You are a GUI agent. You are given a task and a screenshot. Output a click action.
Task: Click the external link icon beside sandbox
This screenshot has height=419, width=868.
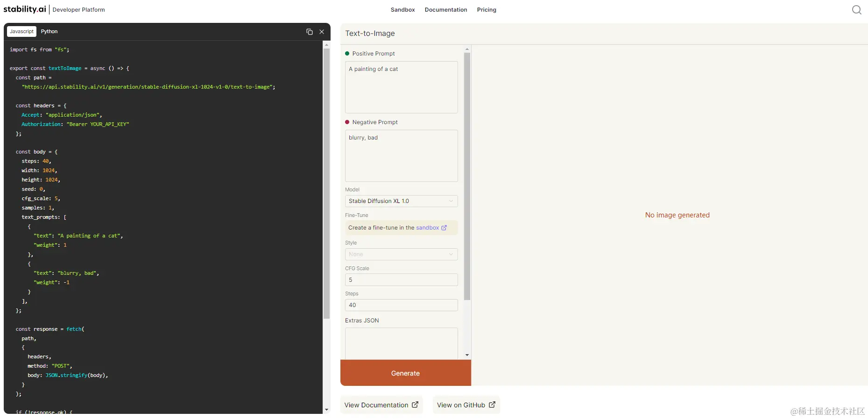tap(444, 228)
